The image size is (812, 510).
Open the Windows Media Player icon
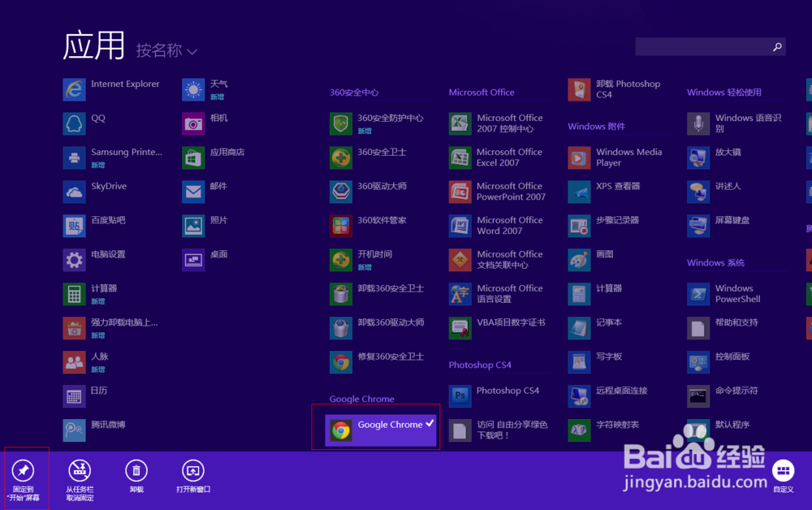tap(579, 158)
